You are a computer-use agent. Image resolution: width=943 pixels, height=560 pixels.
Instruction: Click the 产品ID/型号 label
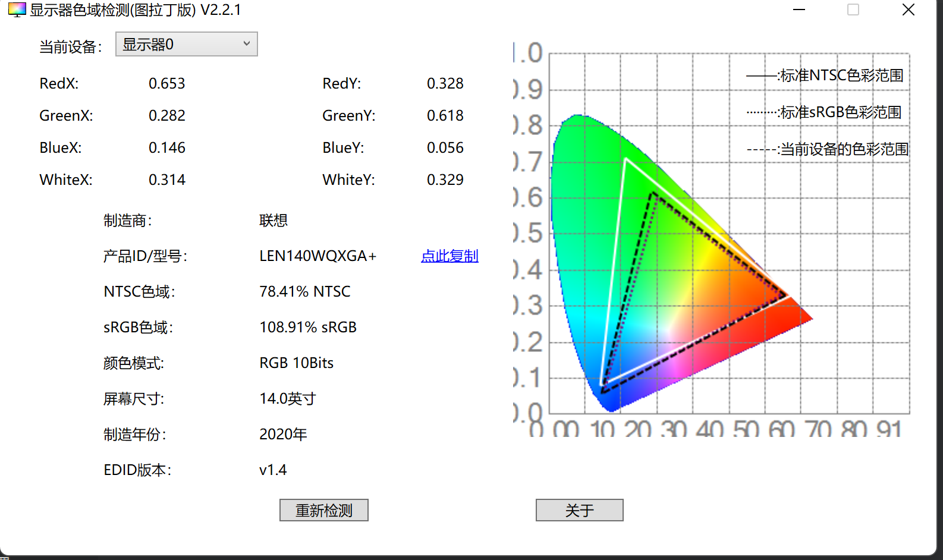point(145,256)
